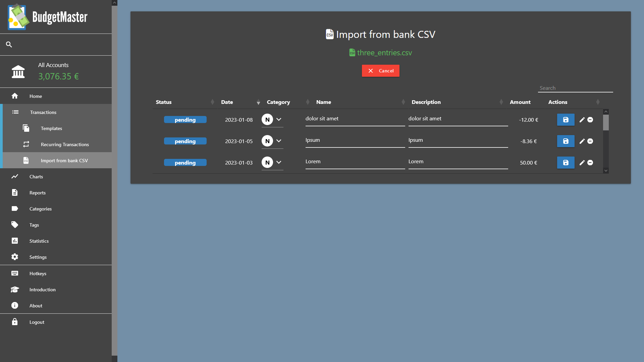Click the sidebar scrollbar up arrow

point(114,3)
